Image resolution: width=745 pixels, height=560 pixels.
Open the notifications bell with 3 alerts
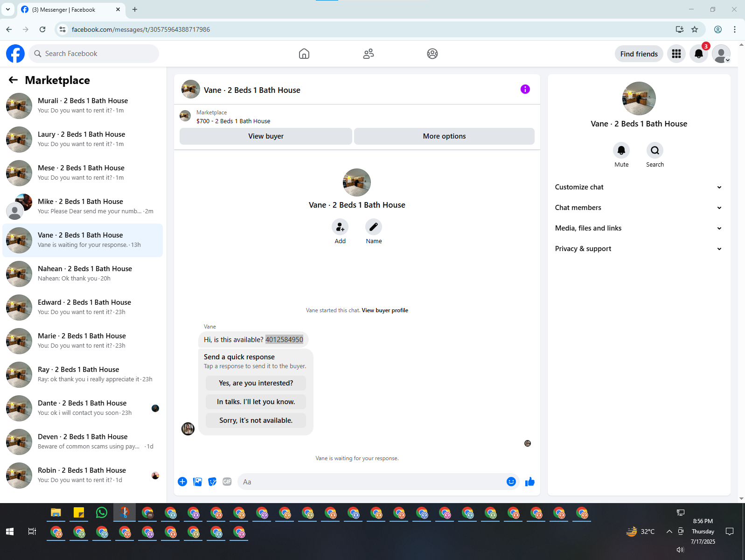(699, 54)
